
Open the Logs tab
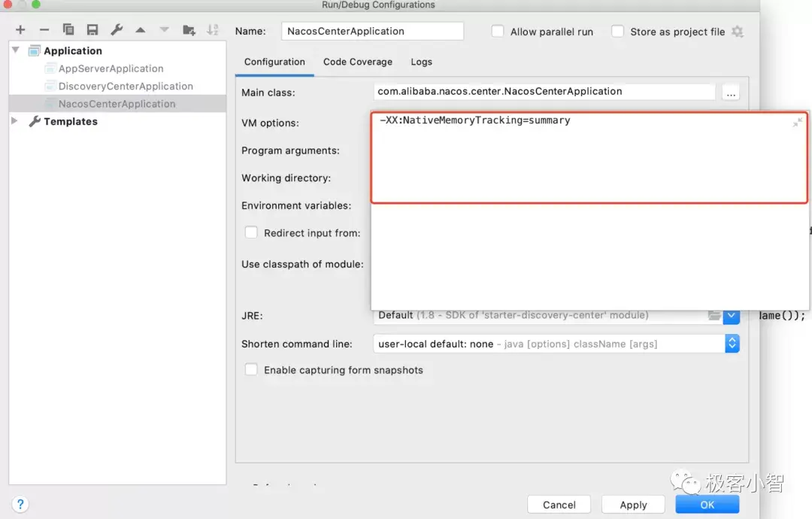pos(422,62)
